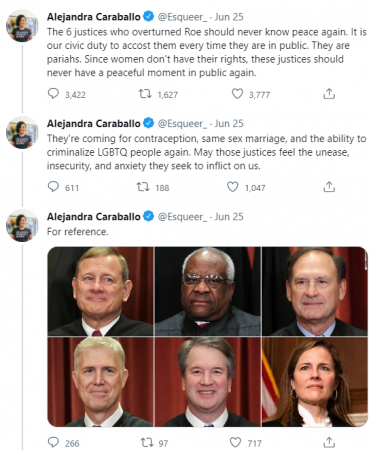Open the profile avatar on the first tweet
This screenshot has height=450, width=371.
tap(22, 26)
